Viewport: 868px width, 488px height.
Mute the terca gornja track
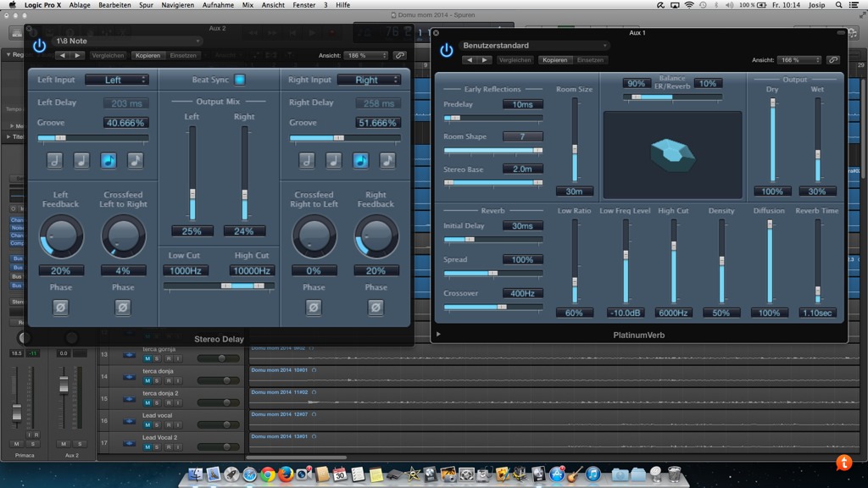(x=147, y=358)
